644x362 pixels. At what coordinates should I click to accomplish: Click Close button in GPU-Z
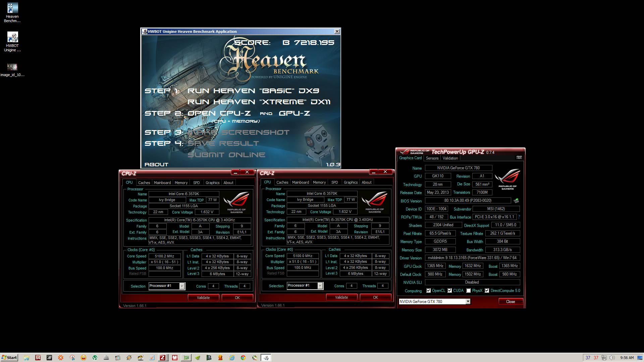point(511,302)
